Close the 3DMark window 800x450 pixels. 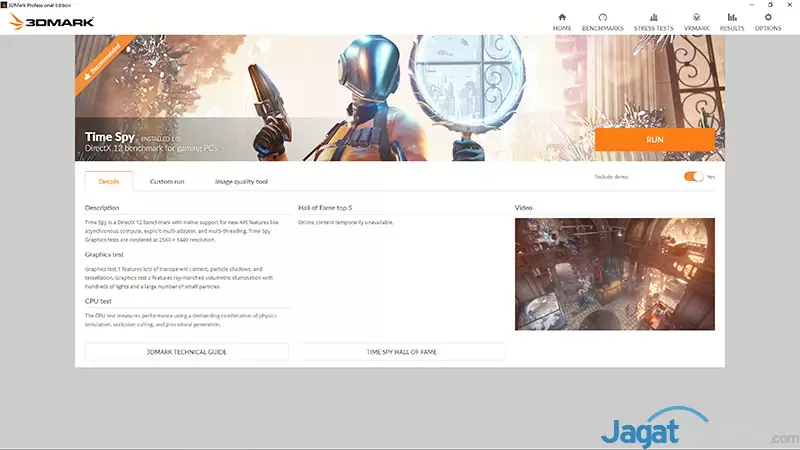click(790, 5)
